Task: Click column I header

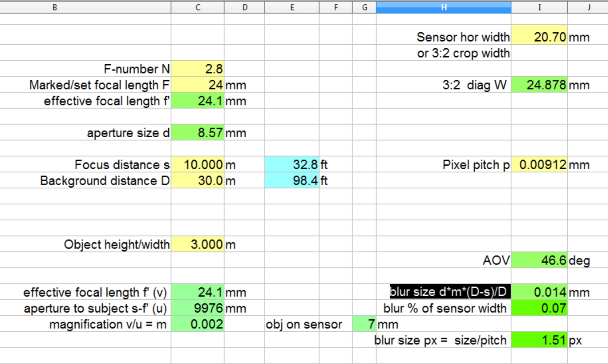Action: coord(539,7)
